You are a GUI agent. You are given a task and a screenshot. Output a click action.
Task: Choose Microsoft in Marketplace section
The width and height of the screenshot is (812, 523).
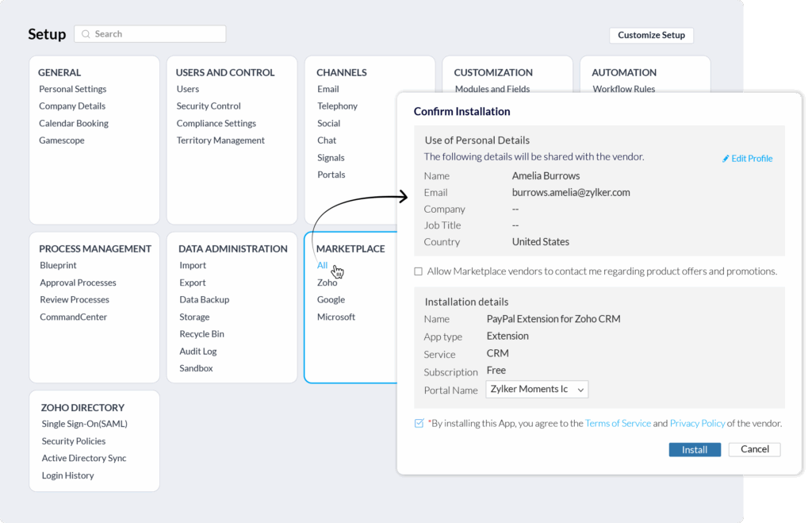coord(336,317)
